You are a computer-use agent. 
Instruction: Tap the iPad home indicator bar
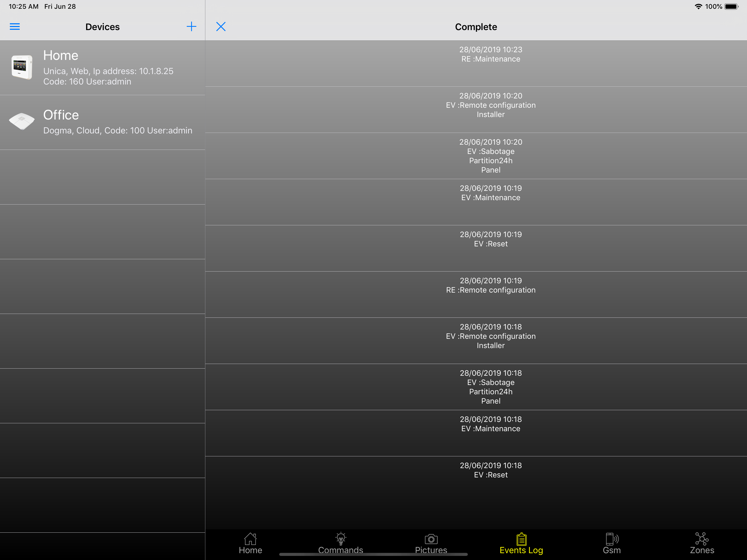click(x=373, y=554)
